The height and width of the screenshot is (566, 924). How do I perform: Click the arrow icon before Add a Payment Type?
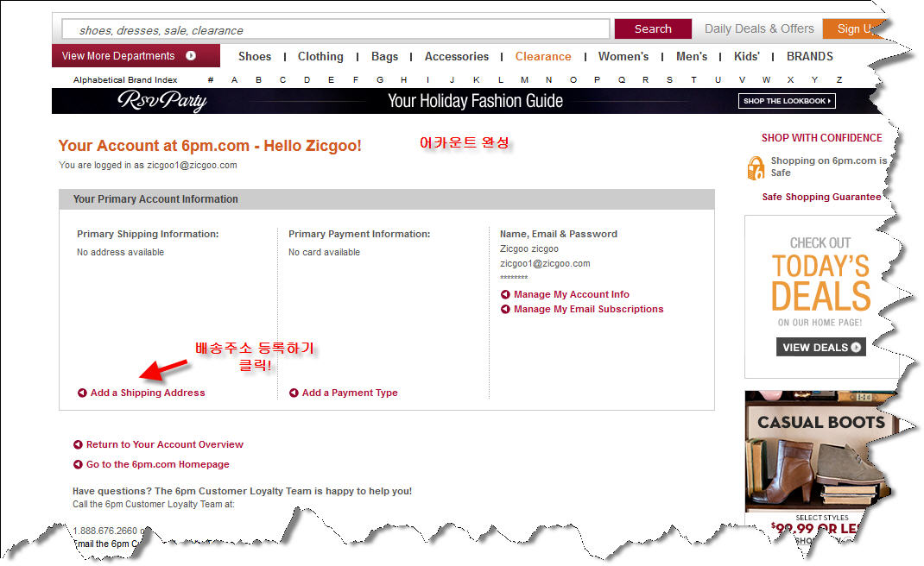click(x=294, y=393)
